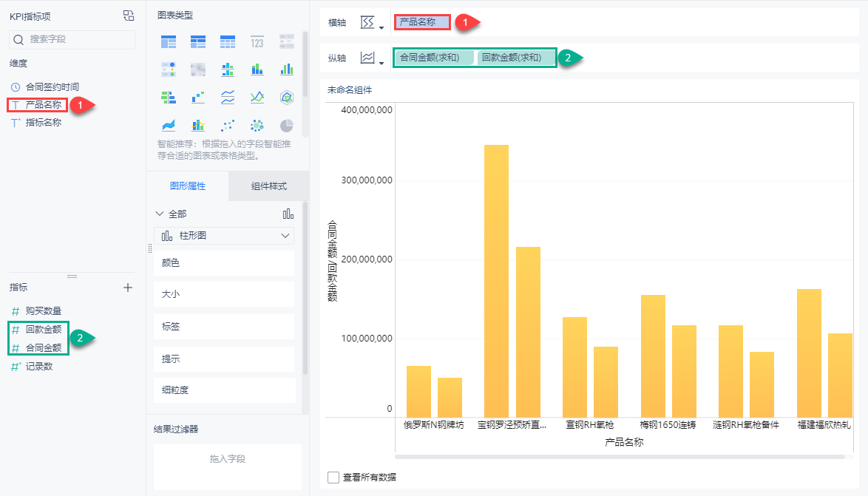
Task: Click the 颜色 property box
Action: click(x=224, y=263)
